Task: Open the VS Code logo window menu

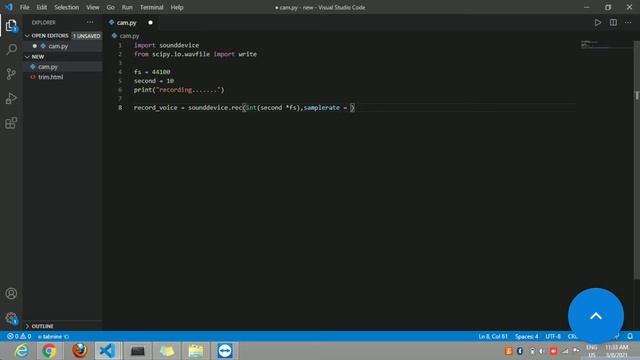Action: (9, 7)
